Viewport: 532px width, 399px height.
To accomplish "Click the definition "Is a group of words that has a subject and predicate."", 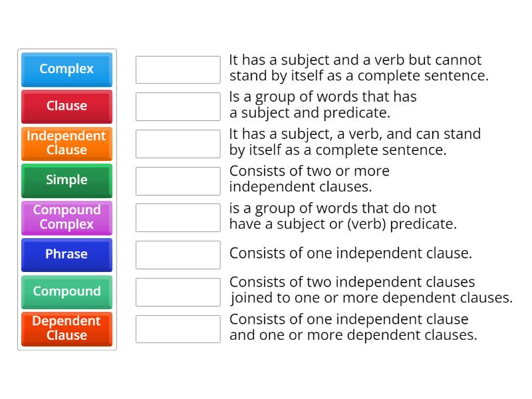I will click(x=323, y=104).
